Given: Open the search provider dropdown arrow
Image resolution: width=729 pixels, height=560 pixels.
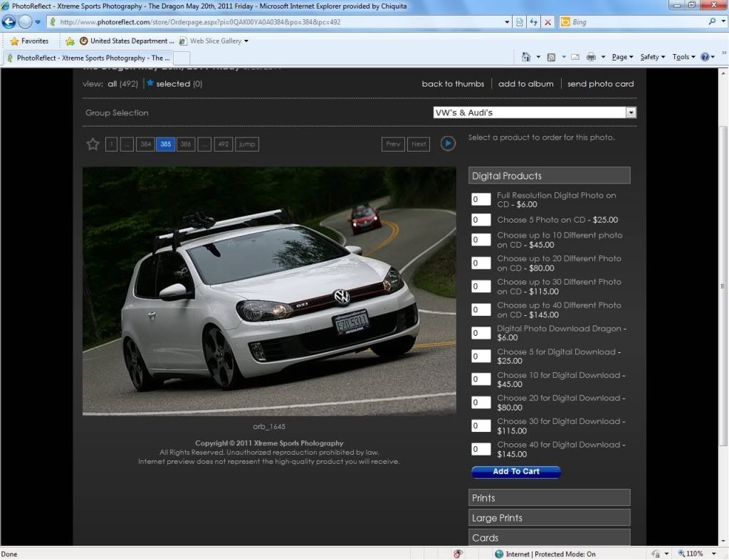Looking at the screenshot, I should pyautogui.click(x=723, y=21).
